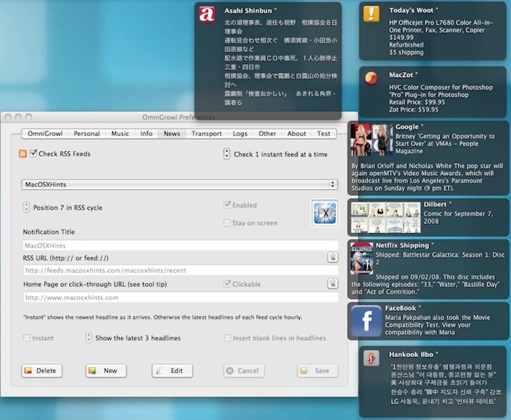Click the MacOSXHints feed image icon

pyautogui.click(x=325, y=213)
